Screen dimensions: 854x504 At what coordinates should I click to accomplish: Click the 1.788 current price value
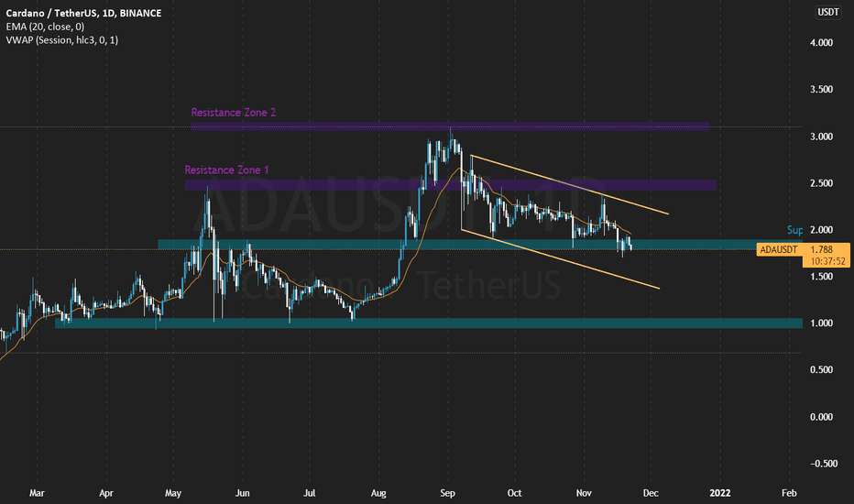[821, 249]
